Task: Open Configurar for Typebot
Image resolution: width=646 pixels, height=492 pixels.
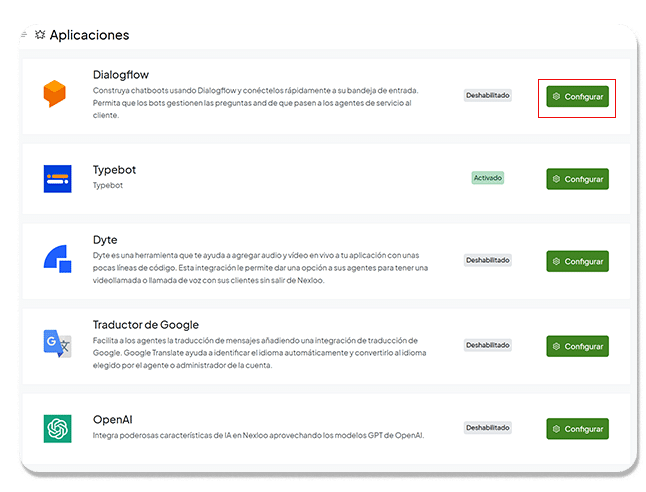Action: pos(577,179)
